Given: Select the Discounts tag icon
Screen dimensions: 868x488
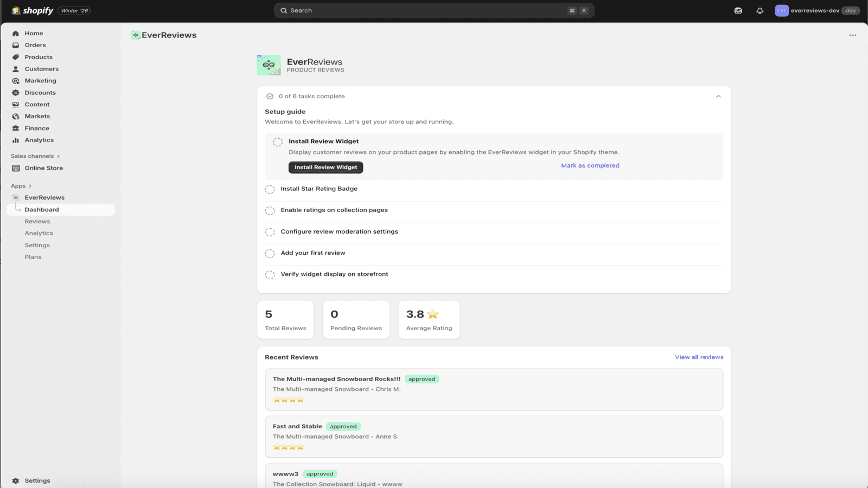Looking at the screenshot, I should click(x=15, y=92).
